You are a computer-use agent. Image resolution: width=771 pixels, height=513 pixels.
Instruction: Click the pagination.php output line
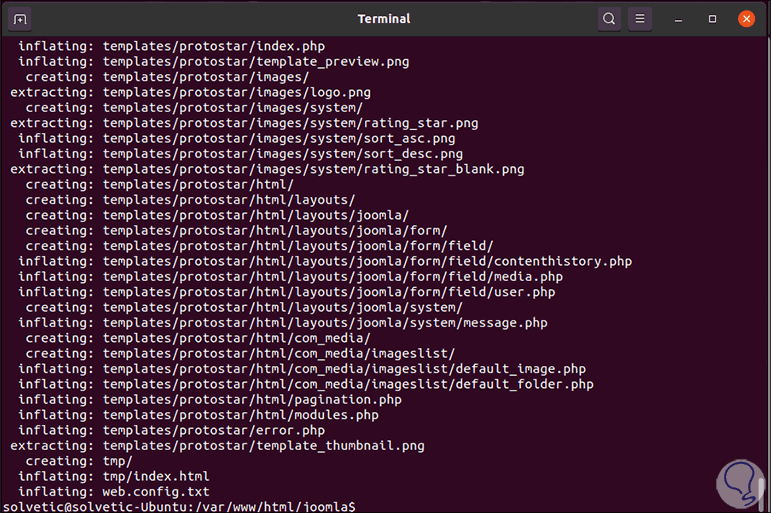click(x=252, y=400)
